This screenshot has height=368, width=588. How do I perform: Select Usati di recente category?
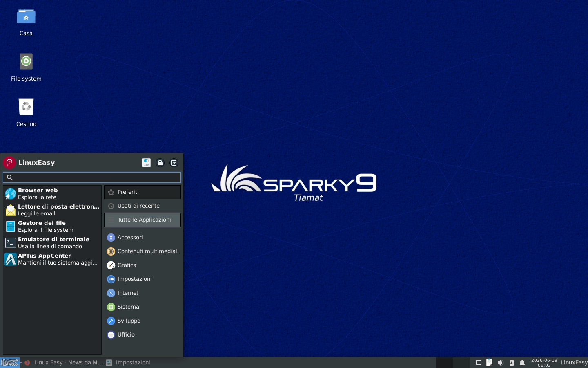tap(143, 206)
